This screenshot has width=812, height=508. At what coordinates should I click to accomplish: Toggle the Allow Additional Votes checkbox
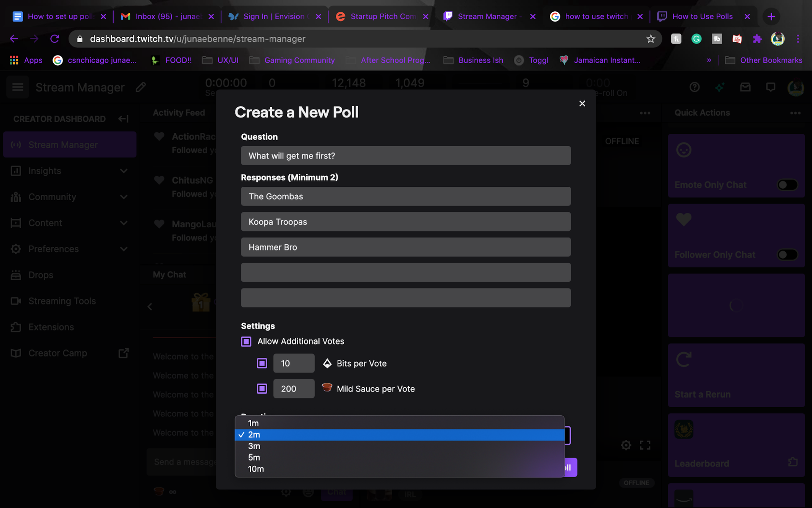(246, 341)
